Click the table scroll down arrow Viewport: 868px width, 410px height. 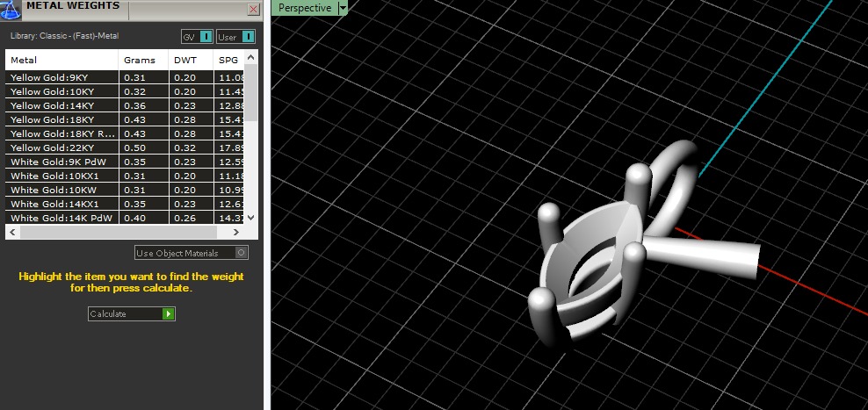[250, 218]
